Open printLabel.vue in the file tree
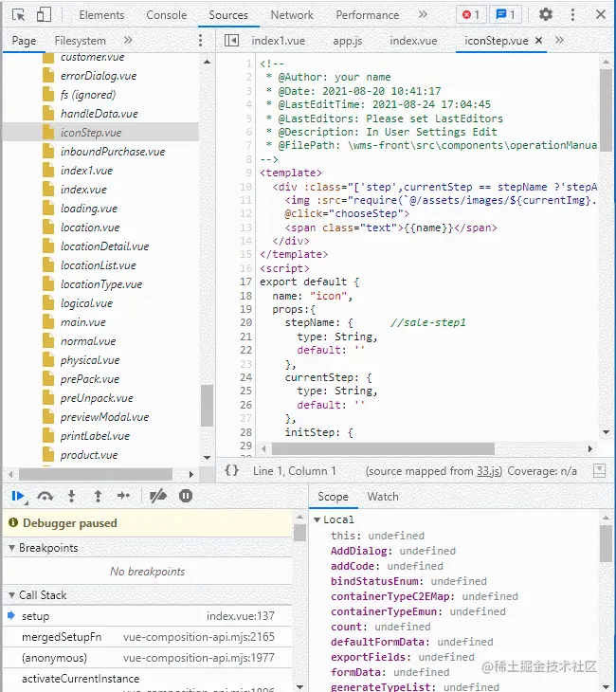The image size is (616, 692). pos(96,436)
